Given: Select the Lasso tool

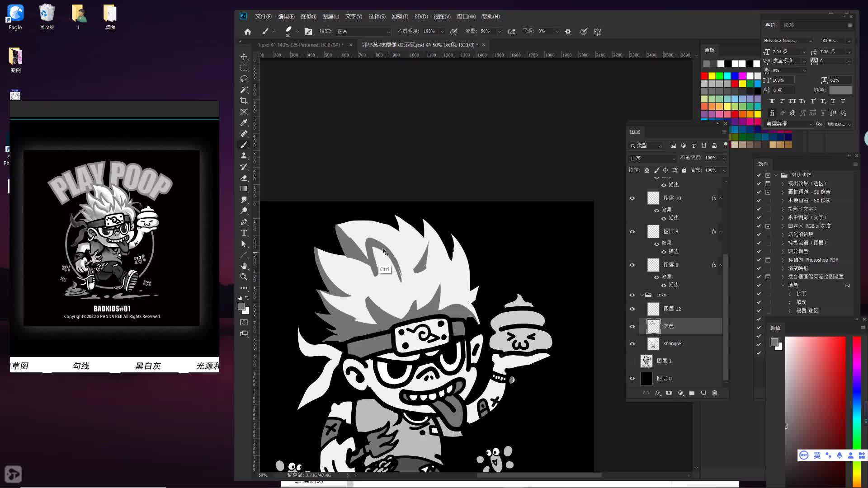Looking at the screenshot, I should point(244,79).
